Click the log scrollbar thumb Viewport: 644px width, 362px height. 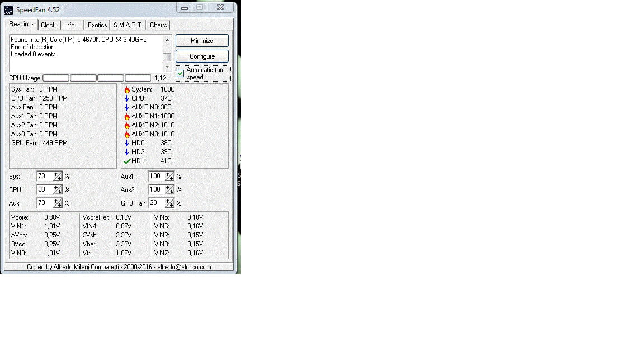pyautogui.click(x=167, y=57)
